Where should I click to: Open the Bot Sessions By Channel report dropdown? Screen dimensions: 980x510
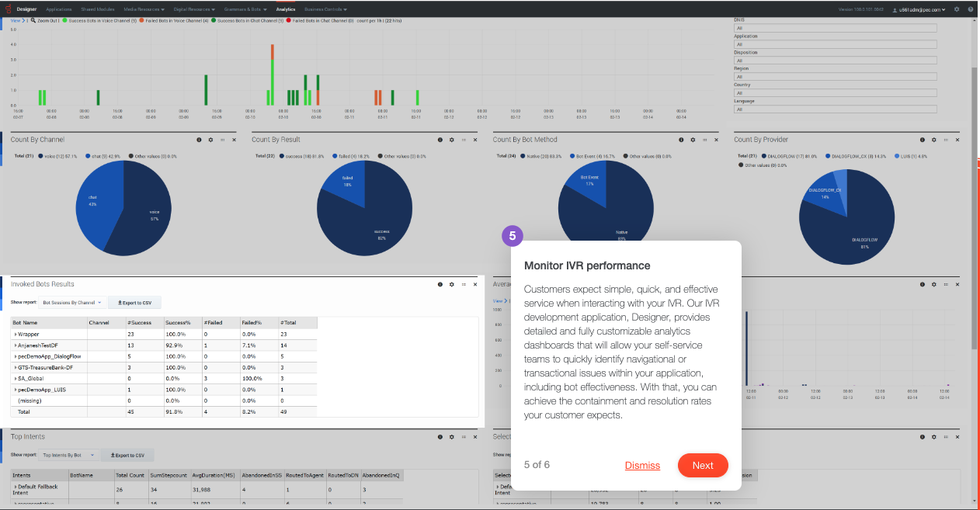pos(72,302)
